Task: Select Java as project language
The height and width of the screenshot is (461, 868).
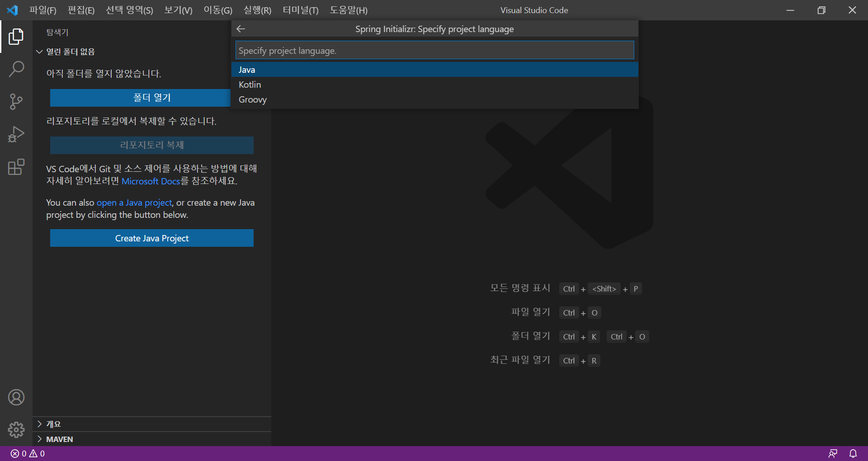Action: [435, 70]
